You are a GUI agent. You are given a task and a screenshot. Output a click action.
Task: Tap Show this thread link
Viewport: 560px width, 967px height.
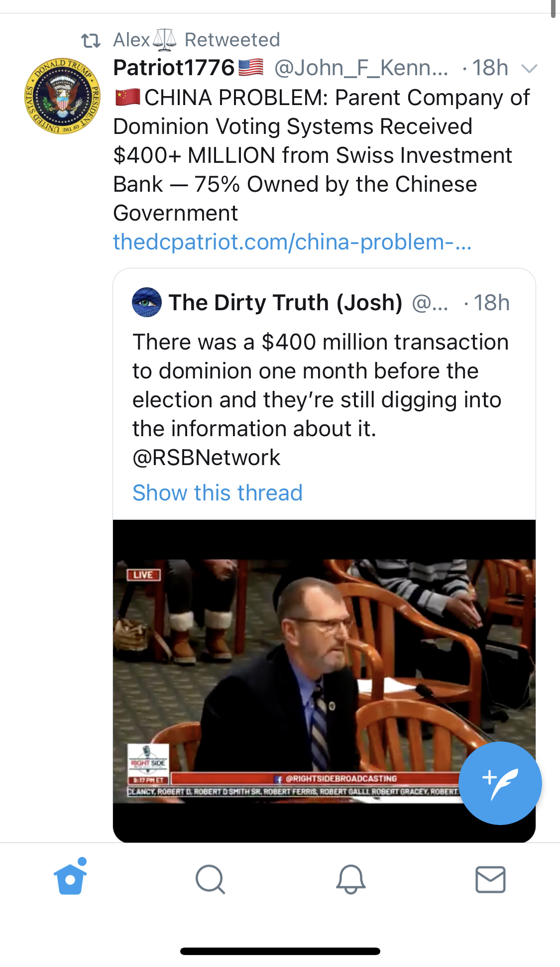[218, 493]
